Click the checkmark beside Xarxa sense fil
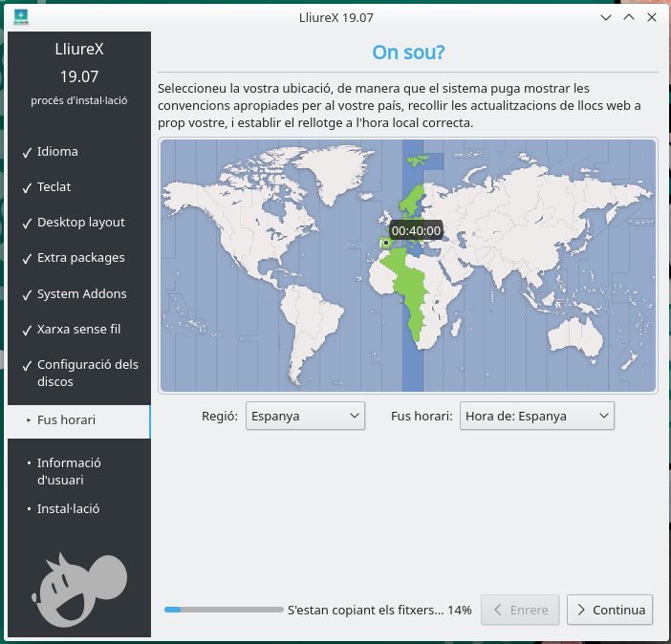671x644 pixels. point(27,330)
